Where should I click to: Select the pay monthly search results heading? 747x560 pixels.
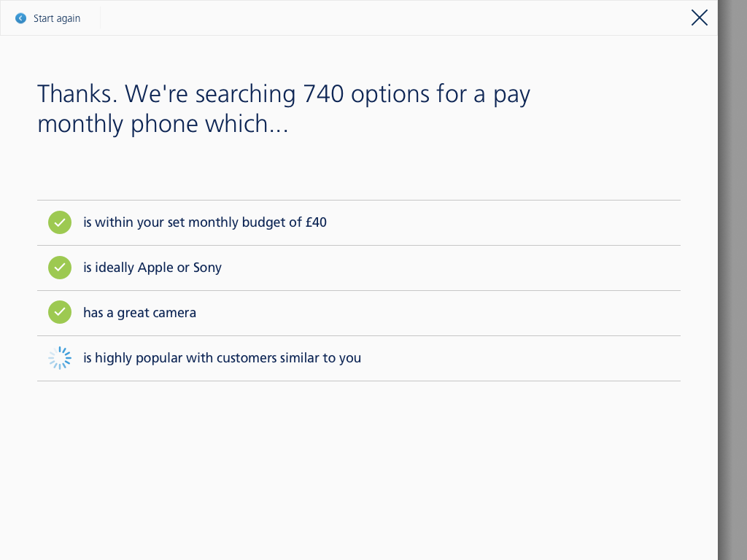pyautogui.click(x=283, y=109)
